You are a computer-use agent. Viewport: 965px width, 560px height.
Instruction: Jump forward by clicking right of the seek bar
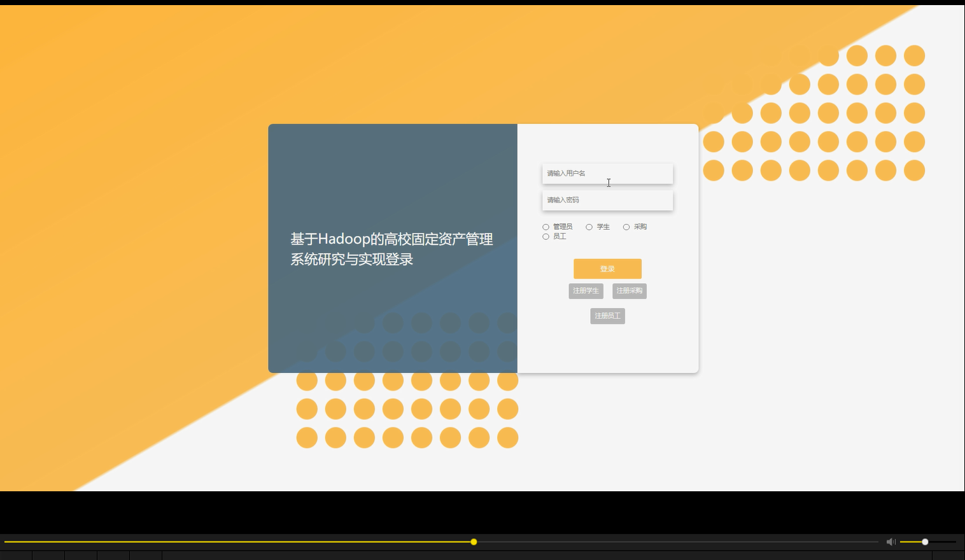[x=700, y=542]
